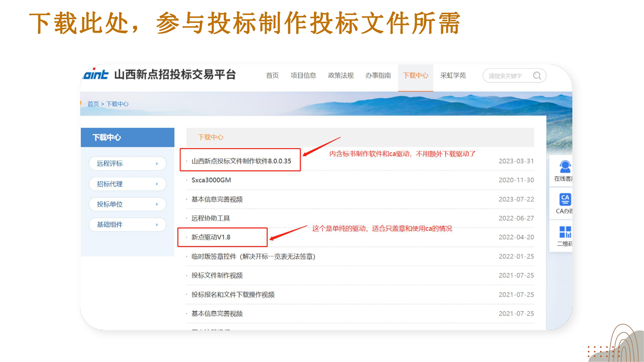Open the 远程协助工具 download link
The image size is (644, 362).
pos(211,218)
